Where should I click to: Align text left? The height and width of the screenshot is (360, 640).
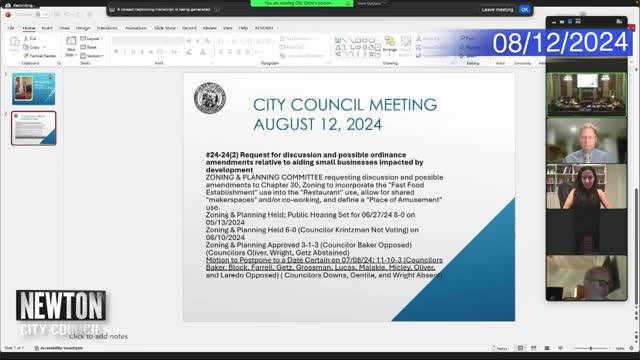221,52
